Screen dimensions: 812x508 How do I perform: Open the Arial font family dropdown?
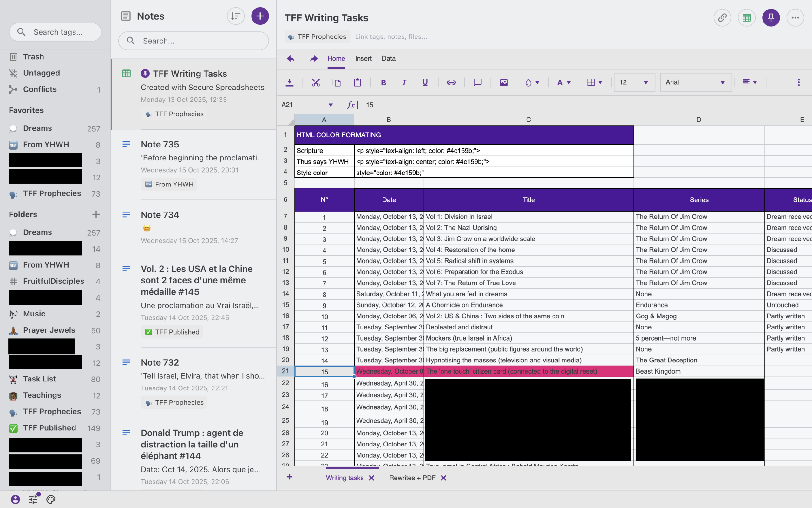tap(695, 82)
